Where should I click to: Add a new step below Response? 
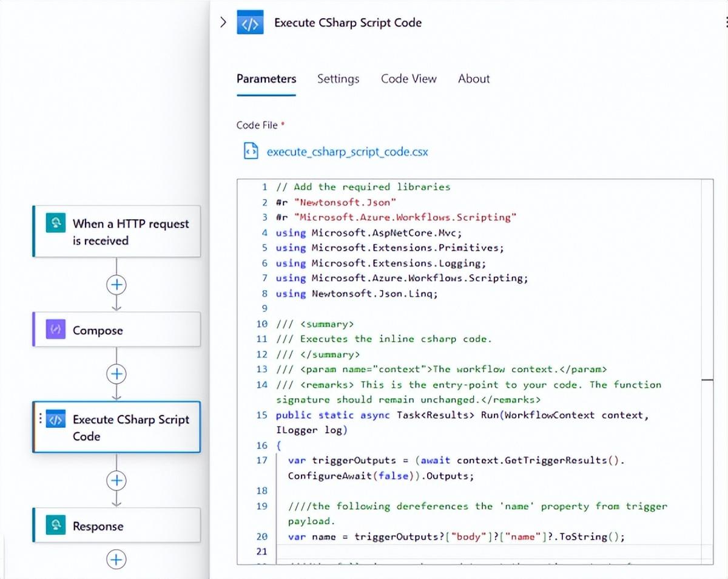[x=116, y=559]
